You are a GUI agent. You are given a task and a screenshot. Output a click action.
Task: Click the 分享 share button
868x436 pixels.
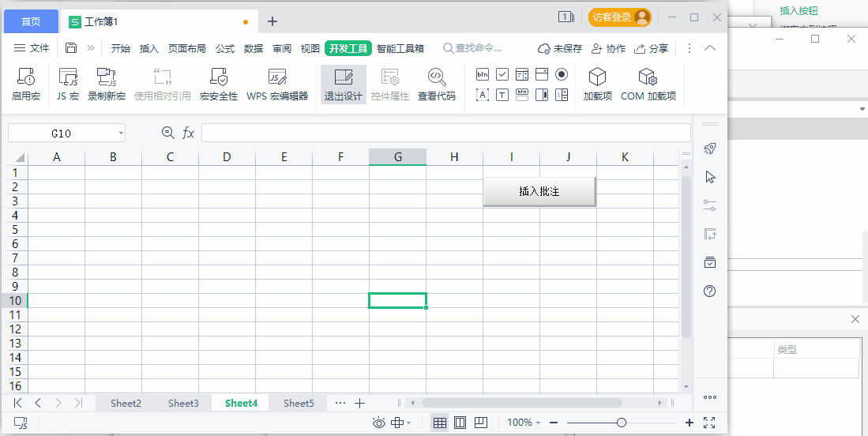tap(651, 49)
